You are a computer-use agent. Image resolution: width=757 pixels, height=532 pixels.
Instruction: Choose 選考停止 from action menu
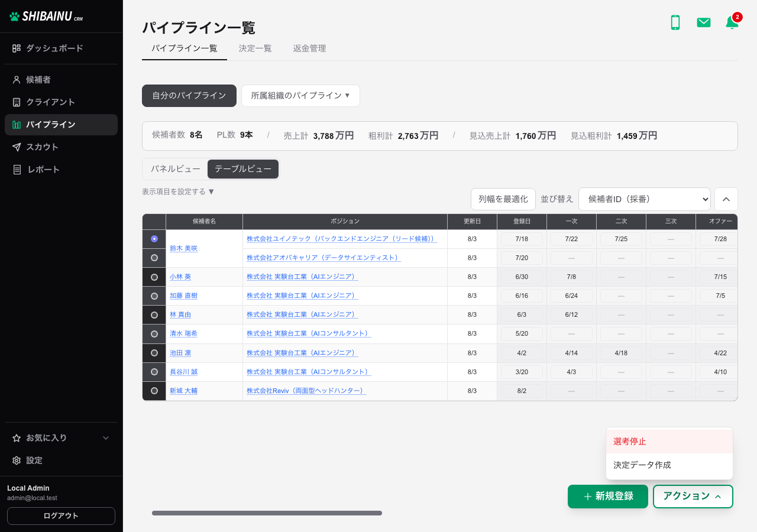click(669, 442)
